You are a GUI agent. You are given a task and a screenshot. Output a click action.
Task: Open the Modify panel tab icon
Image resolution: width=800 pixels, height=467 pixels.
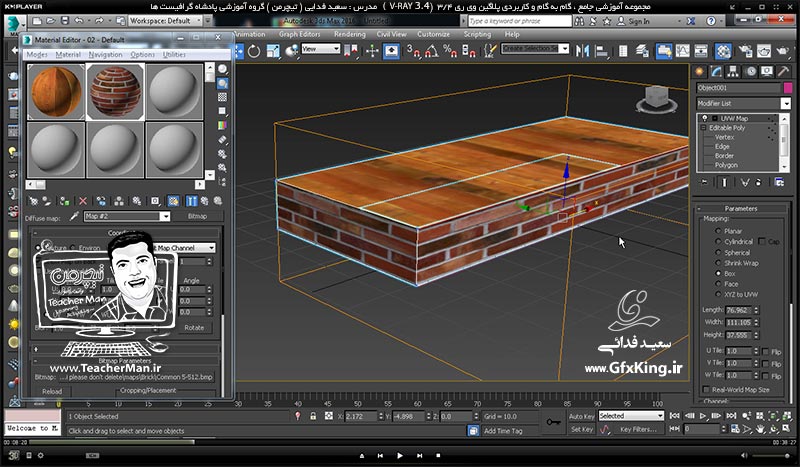(x=716, y=71)
